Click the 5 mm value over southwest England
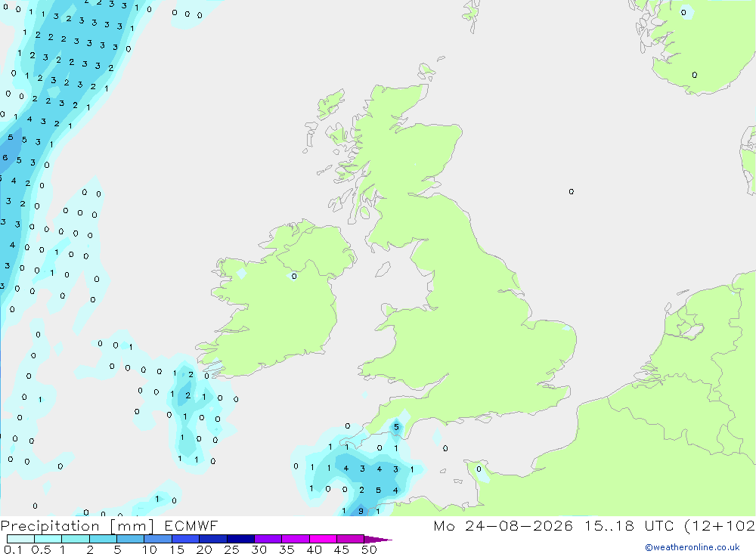This screenshot has width=756, height=554. coord(396,427)
